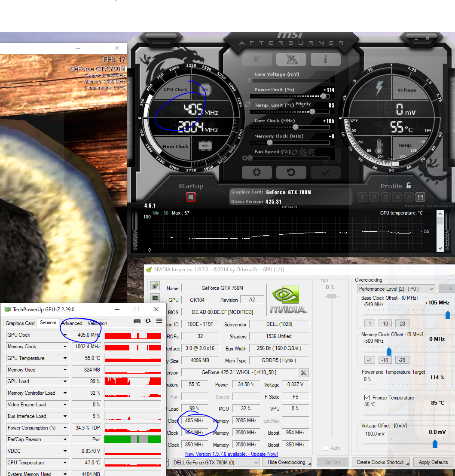Open the GPU-Z hamburger menu
The width and height of the screenshot is (455, 476).
(x=159, y=321)
